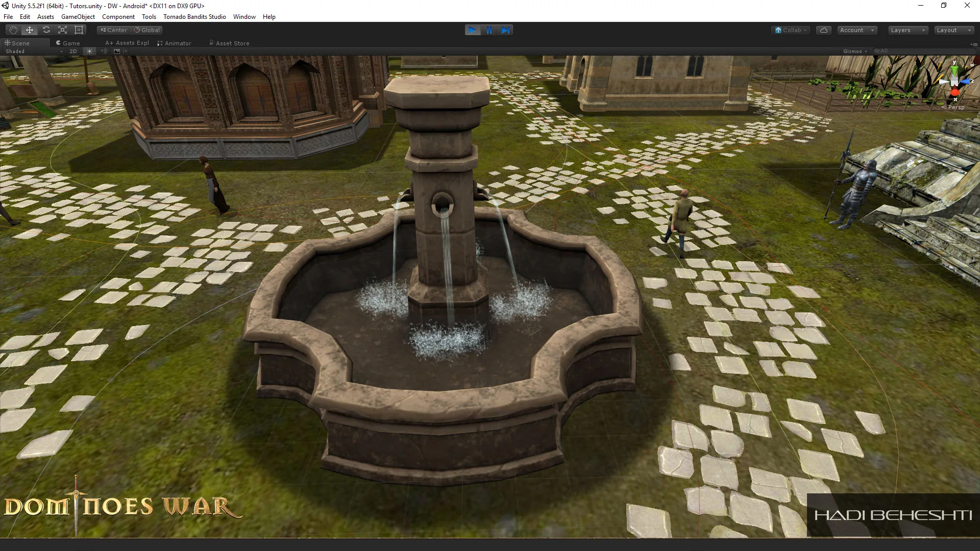
Task: Switch to the Game tab
Action: pyautogui.click(x=68, y=43)
